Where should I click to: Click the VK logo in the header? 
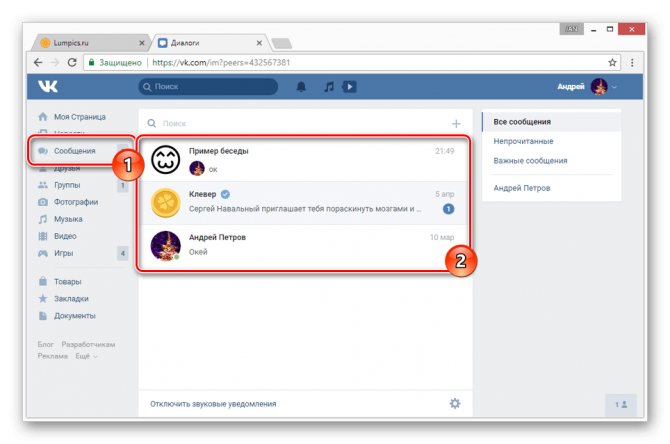47,87
